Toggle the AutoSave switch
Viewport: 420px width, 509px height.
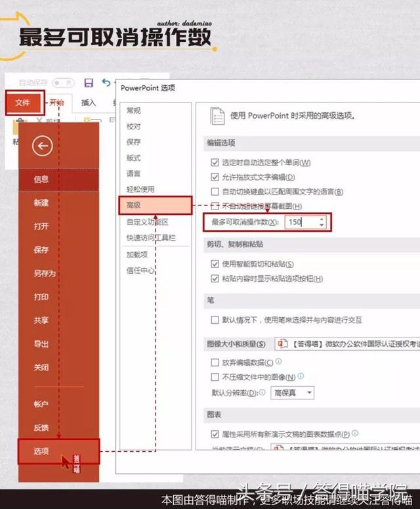coord(63,83)
